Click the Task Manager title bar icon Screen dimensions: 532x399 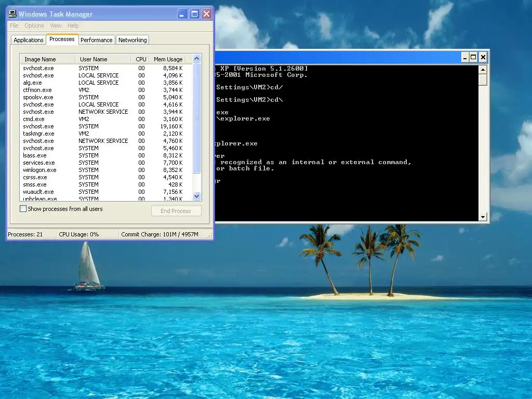point(12,14)
